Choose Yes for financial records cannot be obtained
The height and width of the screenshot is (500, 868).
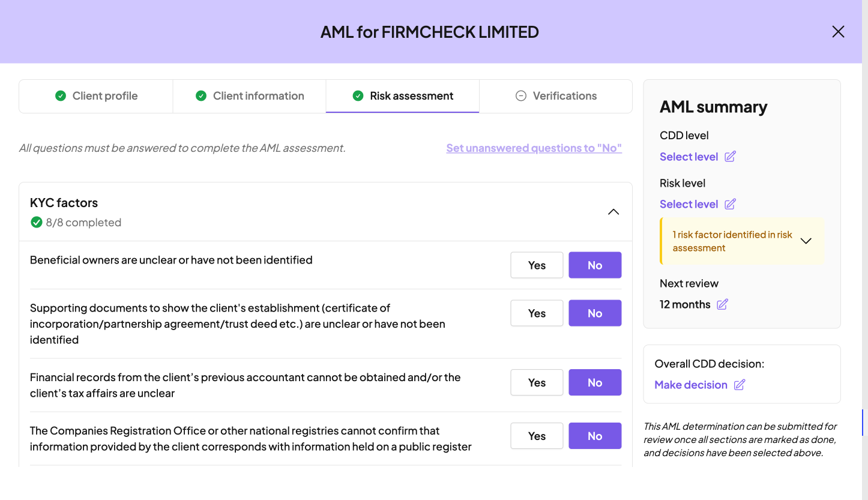pos(537,383)
